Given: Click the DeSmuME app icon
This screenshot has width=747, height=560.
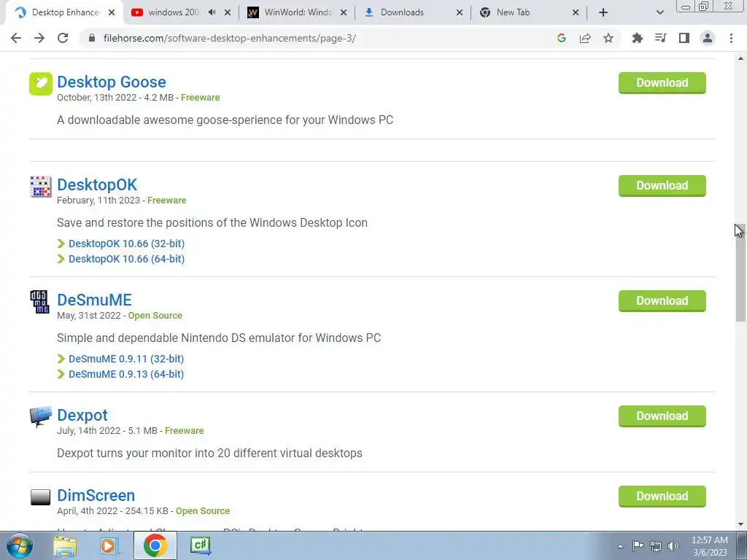Looking at the screenshot, I should coord(39,302).
